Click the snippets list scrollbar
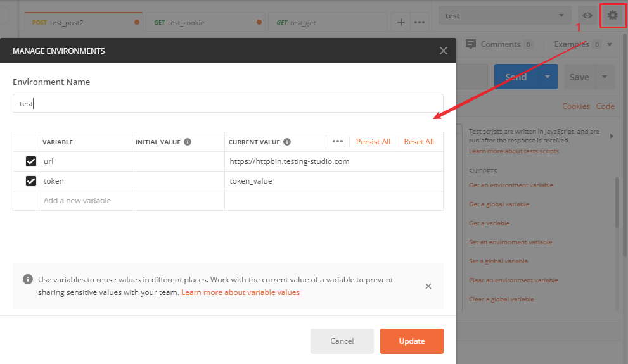This screenshot has width=628, height=364. 617,203
